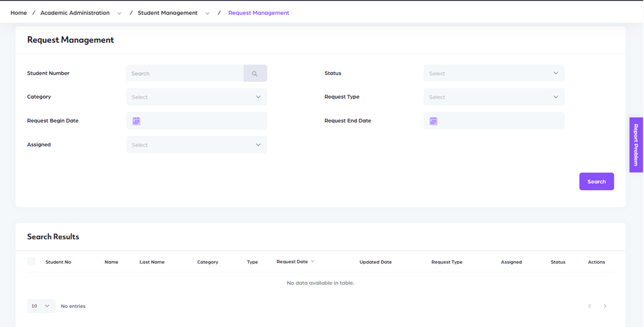Open the Request Type dropdown
The height and width of the screenshot is (327, 644).
493,97
